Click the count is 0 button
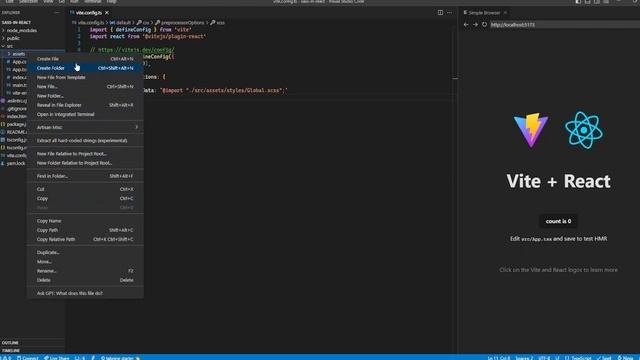 tap(558, 221)
